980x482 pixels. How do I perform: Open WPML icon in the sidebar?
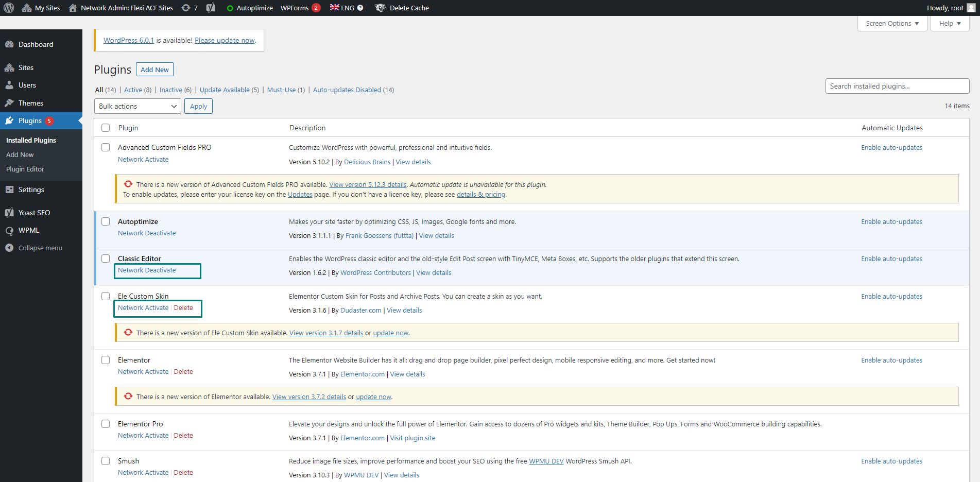[9, 231]
